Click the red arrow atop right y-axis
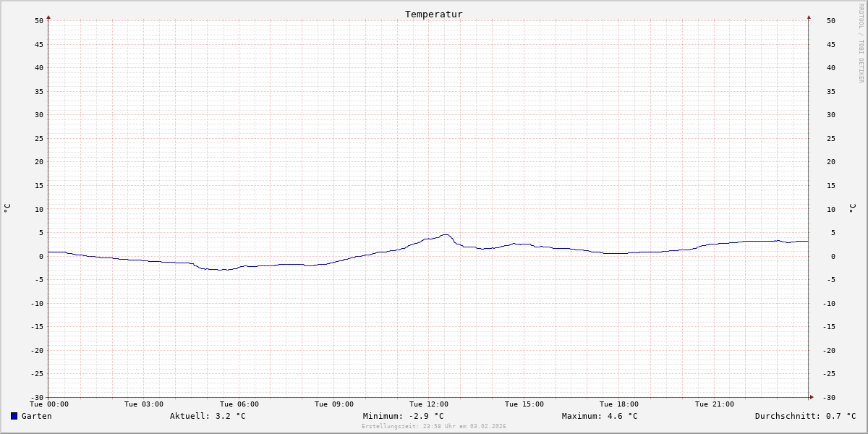 (809, 17)
